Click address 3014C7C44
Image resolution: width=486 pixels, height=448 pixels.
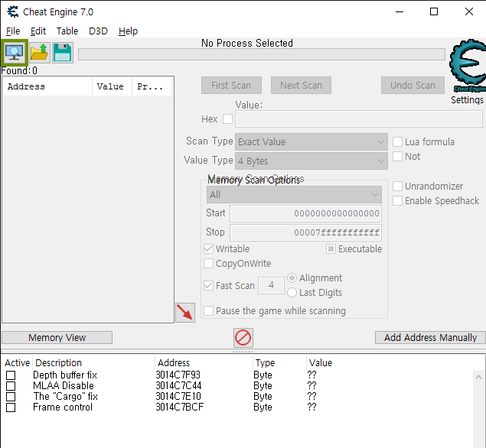178,386
